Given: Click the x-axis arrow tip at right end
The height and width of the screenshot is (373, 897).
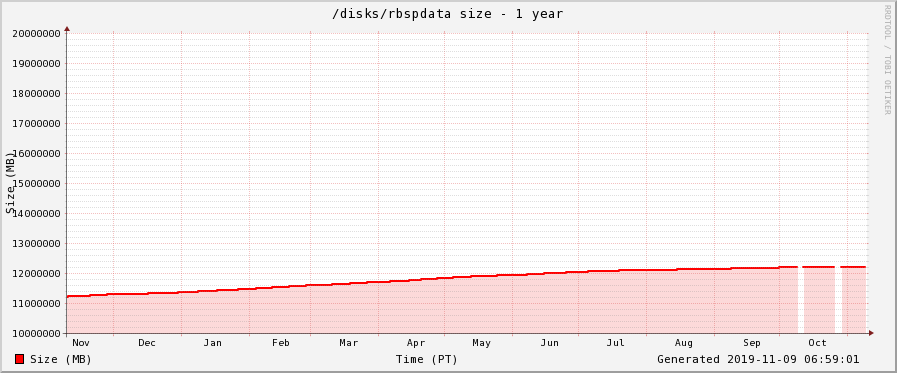Looking at the screenshot, I should (x=871, y=333).
